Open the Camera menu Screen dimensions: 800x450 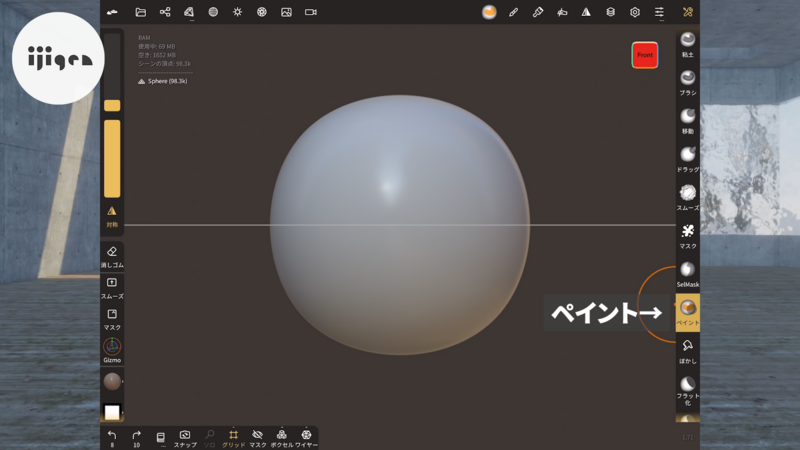[x=311, y=12]
